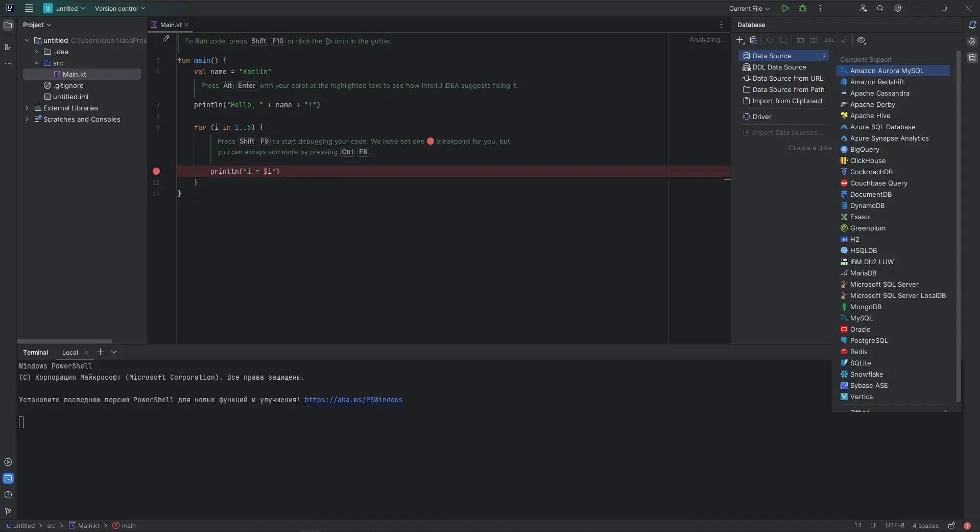Toggle the Database view options eye icon

tap(861, 40)
